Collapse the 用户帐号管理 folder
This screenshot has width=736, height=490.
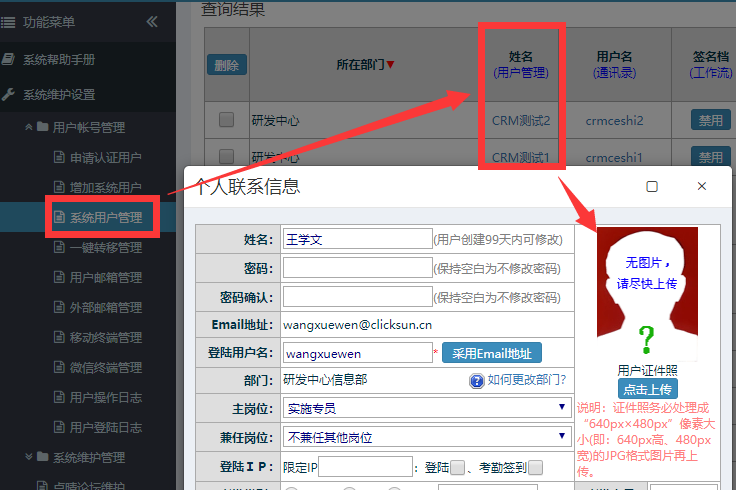coord(88,127)
